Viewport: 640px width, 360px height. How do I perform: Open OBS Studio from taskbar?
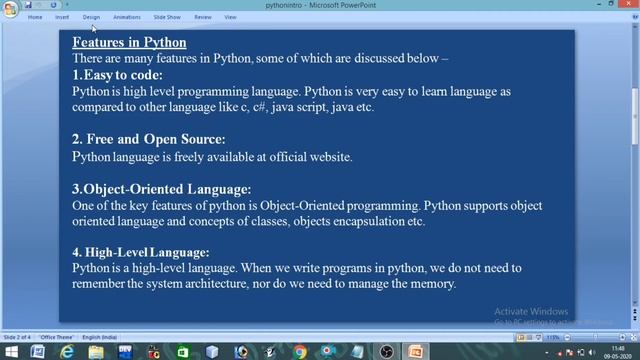[x=386, y=352]
